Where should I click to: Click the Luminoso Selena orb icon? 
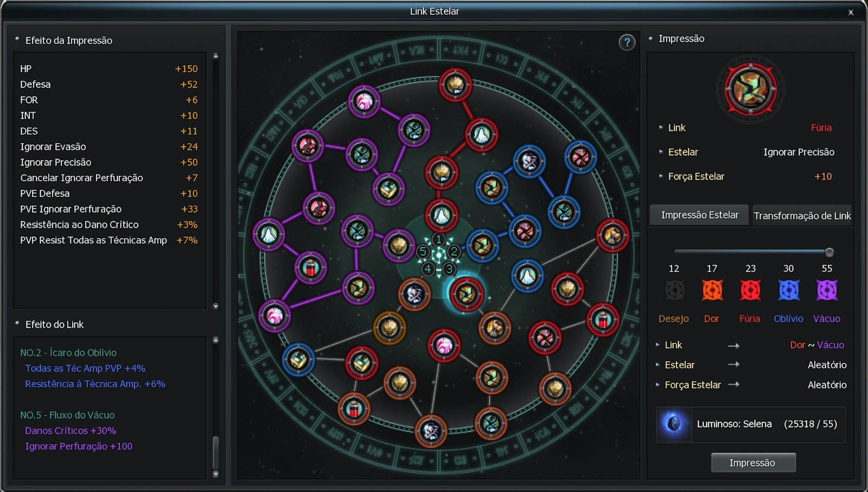(674, 424)
